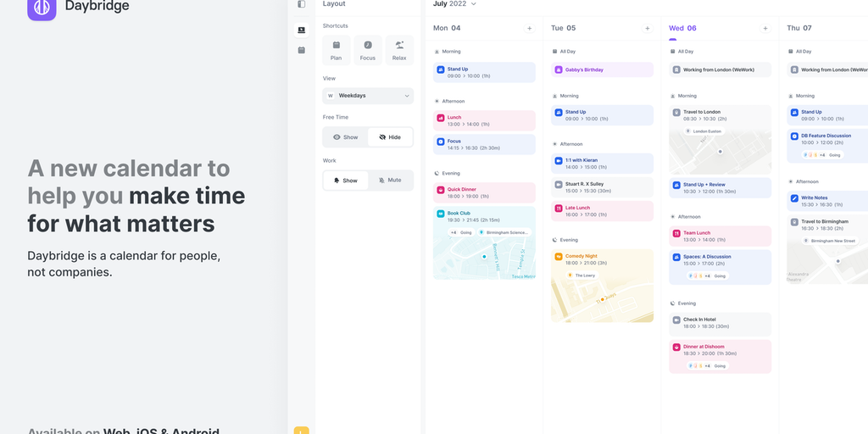868x434 pixels.
Task: Click the Late Lunch event icon
Action: tap(559, 209)
